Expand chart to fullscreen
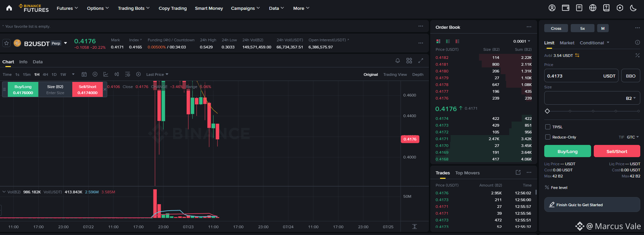 point(421,61)
